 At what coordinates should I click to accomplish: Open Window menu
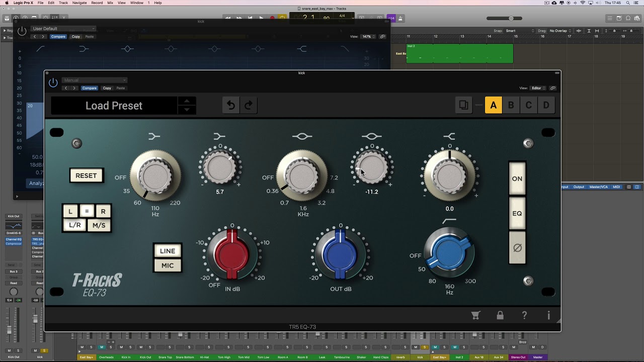136,3
